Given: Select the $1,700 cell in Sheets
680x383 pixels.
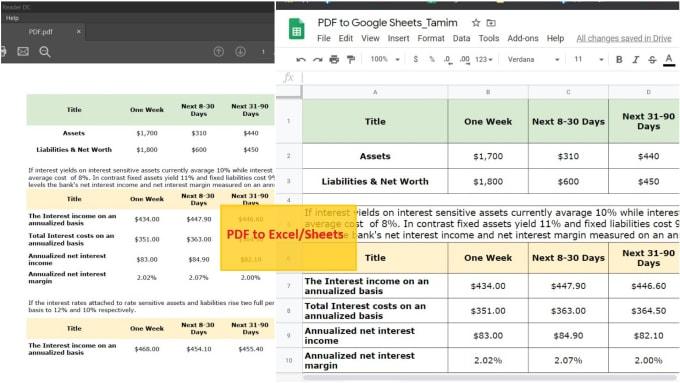Looking at the screenshot, I should pos(488,156).
